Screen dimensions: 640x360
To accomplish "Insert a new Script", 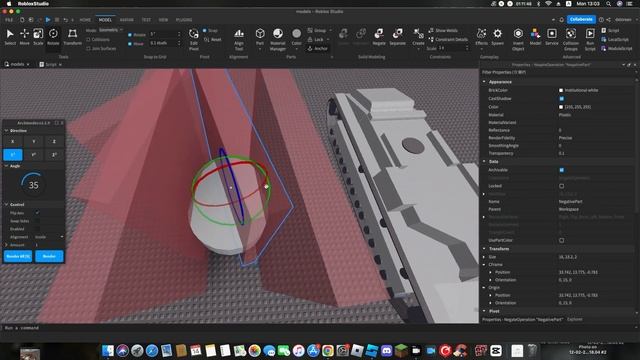I will [610, 31].
